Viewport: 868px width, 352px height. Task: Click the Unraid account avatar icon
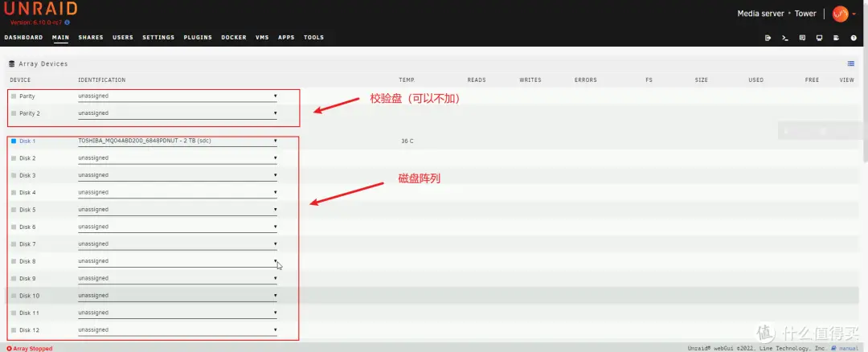[840, 14]
